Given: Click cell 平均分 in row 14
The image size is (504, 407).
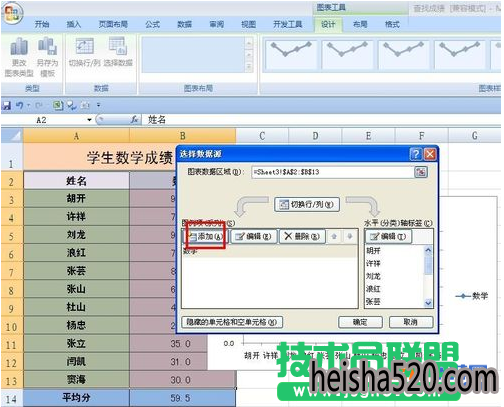Looking at the screenshot, I should (x=76, y=398).
